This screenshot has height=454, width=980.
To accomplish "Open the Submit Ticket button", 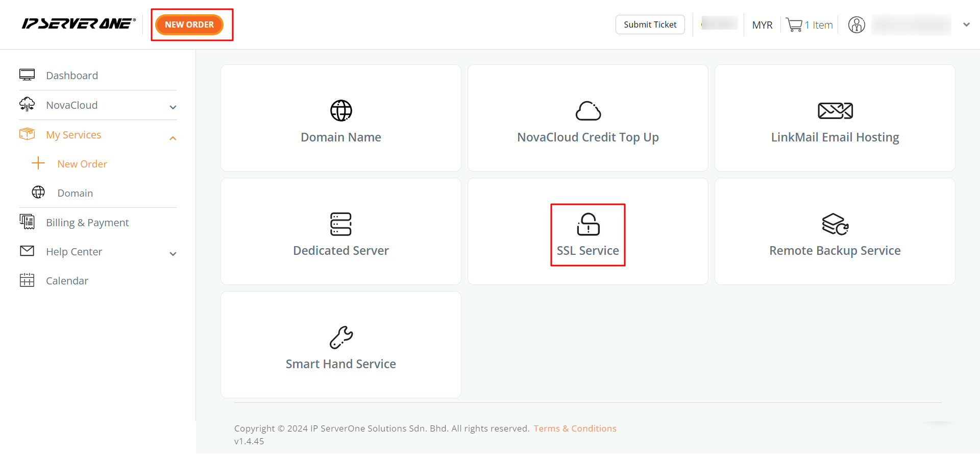I will click(x=650, y=25).
